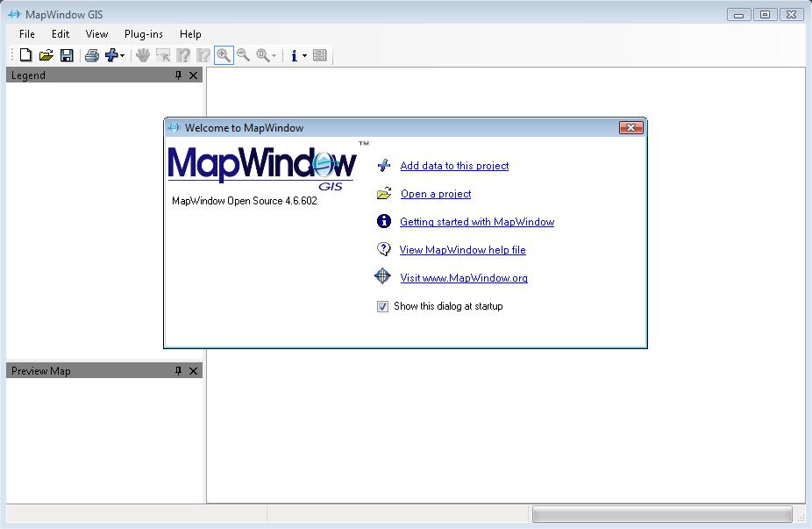Save the project with the floppy disk icon
This screenshot has width=812, height=529.
[67, 55]
